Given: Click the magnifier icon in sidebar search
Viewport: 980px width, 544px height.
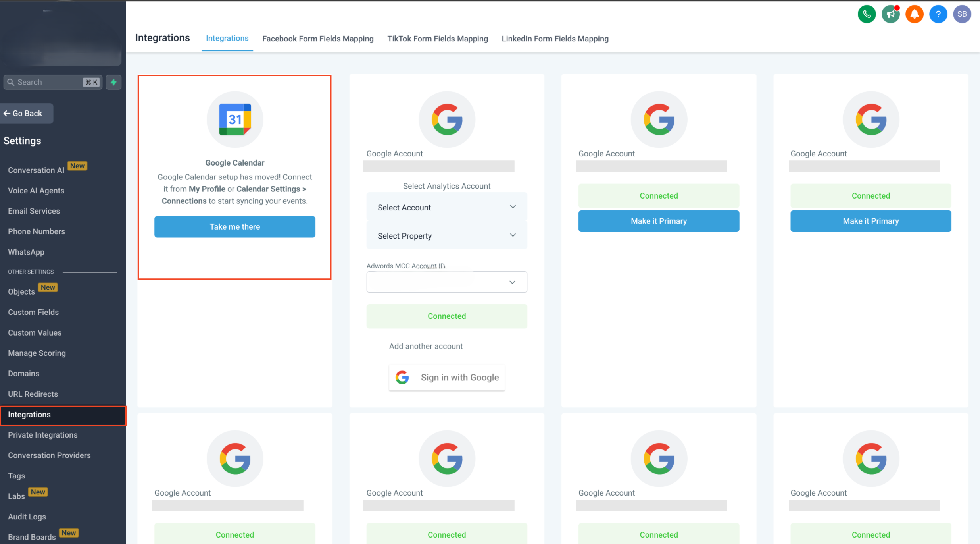Looking at the screenshot, I should tap(11, 82).
